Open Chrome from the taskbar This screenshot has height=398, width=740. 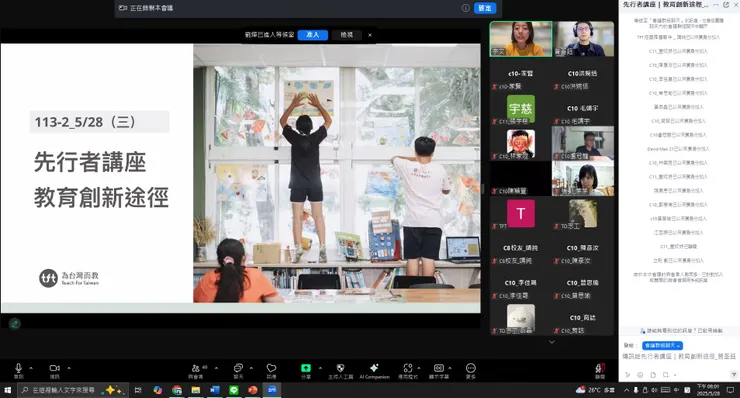point(177,390)
